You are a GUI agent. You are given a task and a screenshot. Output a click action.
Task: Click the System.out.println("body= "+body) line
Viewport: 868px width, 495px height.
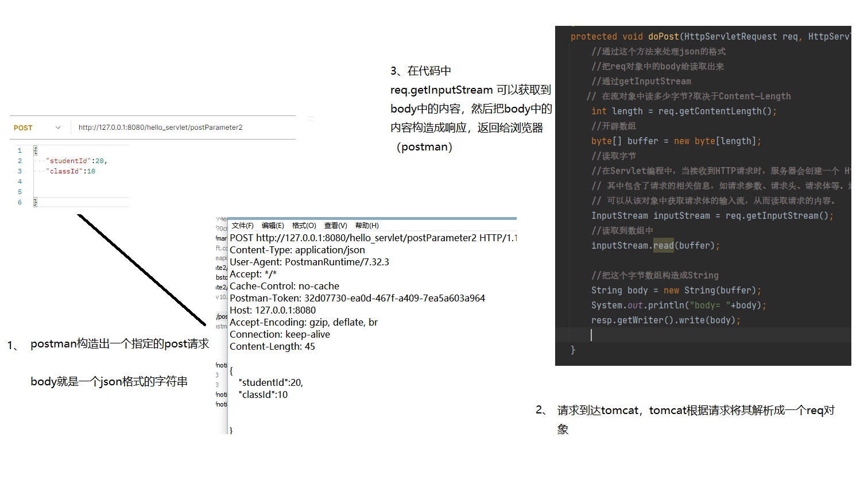tap(679, 305)
